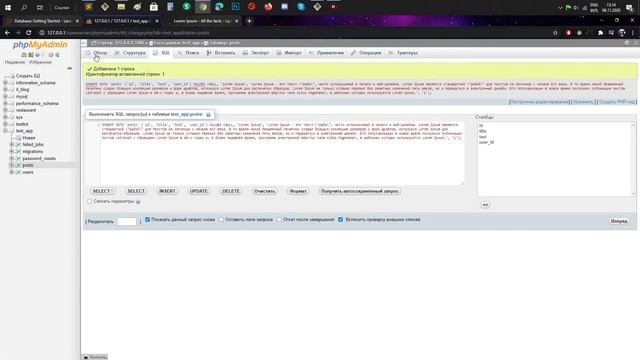The width and height of the screenshot is (640, 360).
Task: Open the posts table icon in tree
Action: click(x=18, y=165)
